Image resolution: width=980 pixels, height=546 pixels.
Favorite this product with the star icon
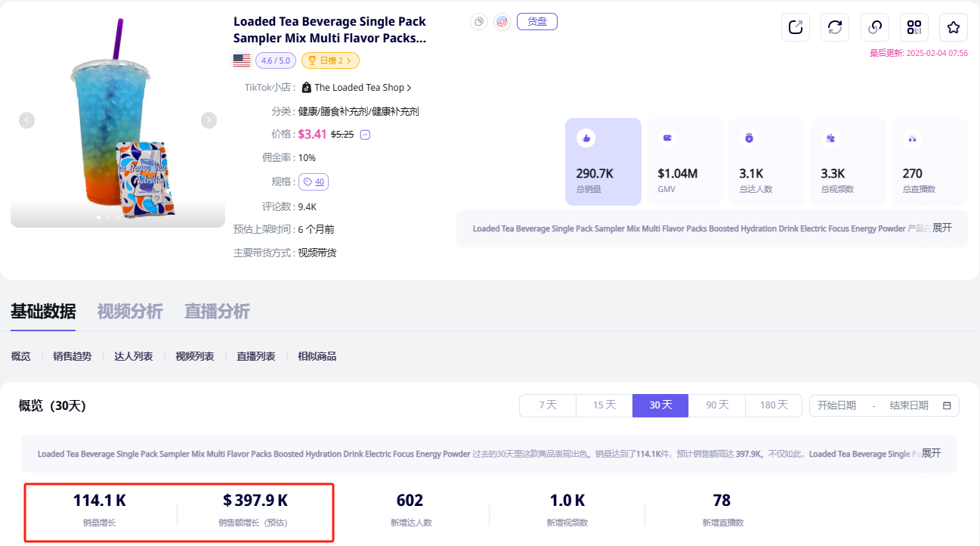954,27
